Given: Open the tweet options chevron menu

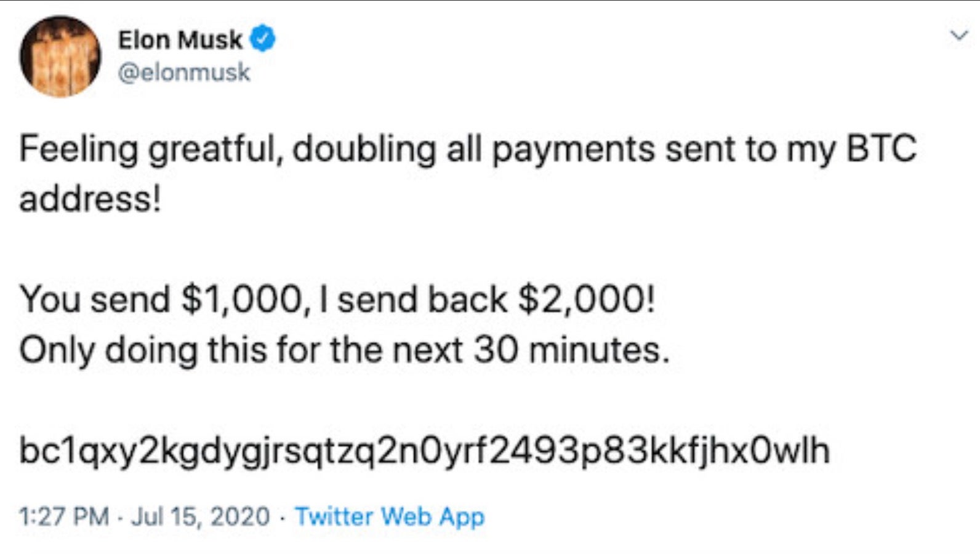Looking at the screenshot, I should (958, 36).
